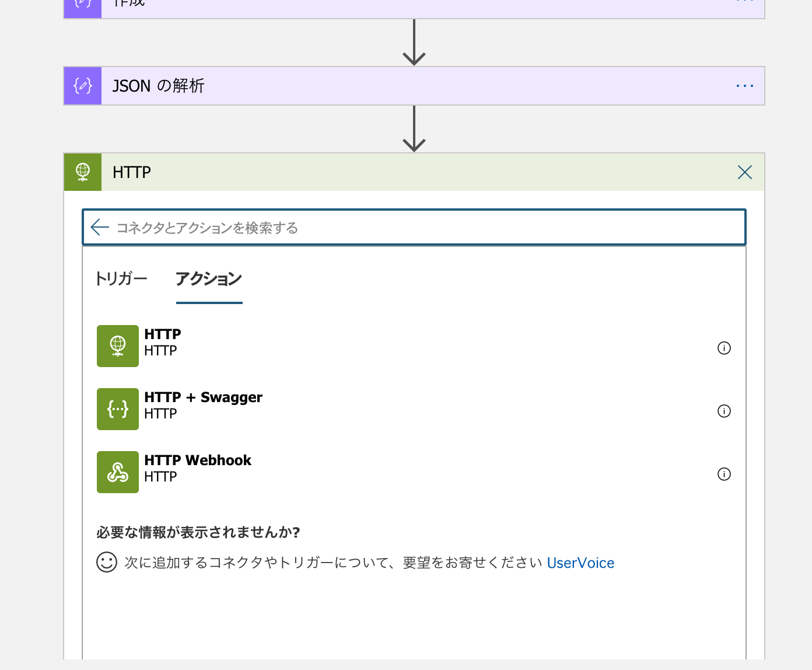Click the HTTP globe icon in header
Screen dimensions: 812x670
pos(83,172)
